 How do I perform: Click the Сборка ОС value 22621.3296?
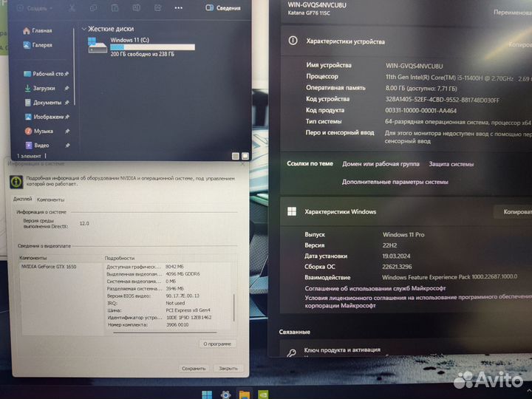tap(397, 267)
